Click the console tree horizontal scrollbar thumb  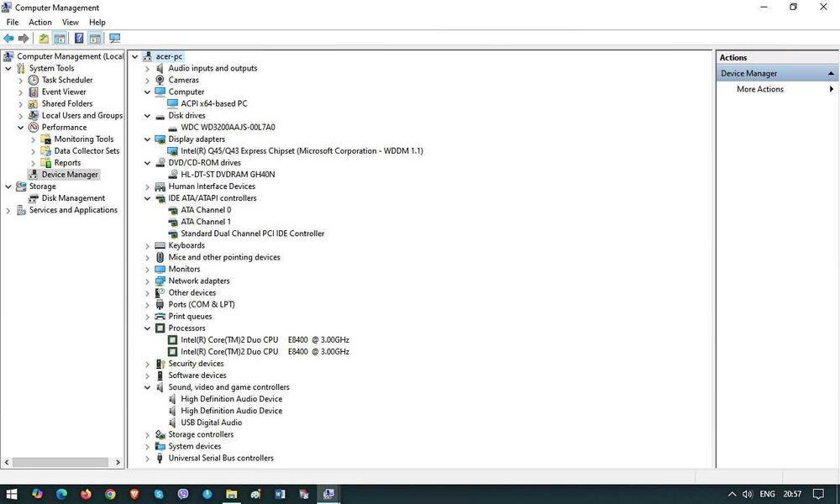(x=60, y=462)
